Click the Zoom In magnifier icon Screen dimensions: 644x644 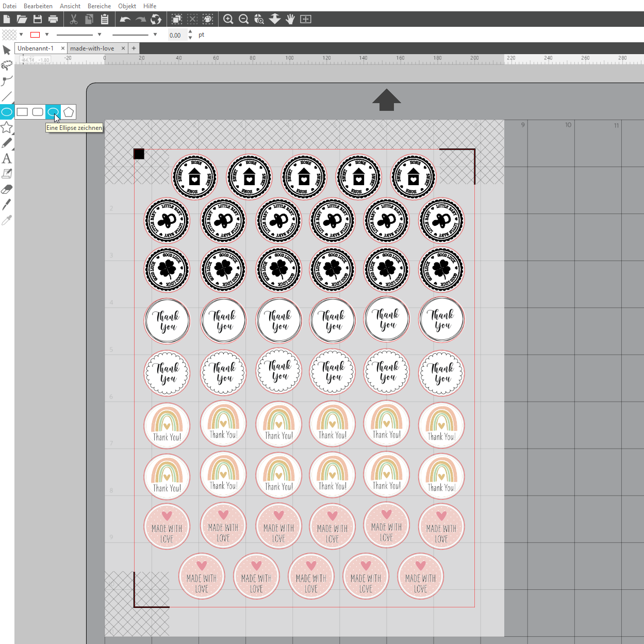[x=228, y=19]
